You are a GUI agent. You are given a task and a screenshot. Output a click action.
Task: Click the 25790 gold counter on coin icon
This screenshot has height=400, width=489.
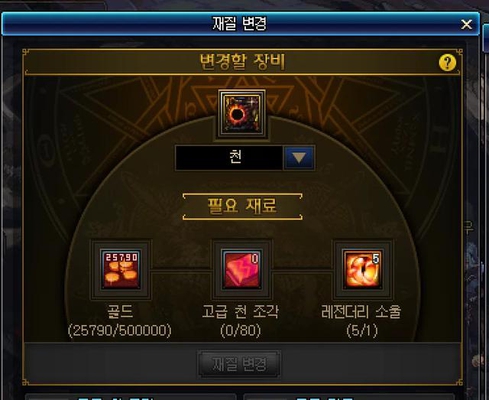(121, 257)
